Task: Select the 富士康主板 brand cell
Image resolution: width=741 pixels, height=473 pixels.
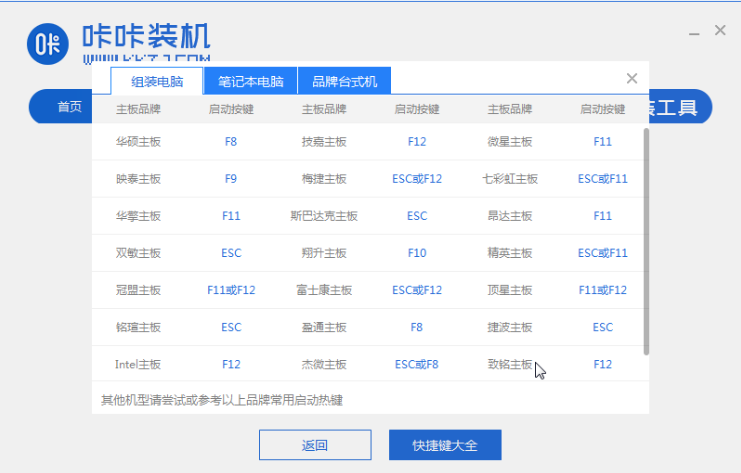Action: 324,290
